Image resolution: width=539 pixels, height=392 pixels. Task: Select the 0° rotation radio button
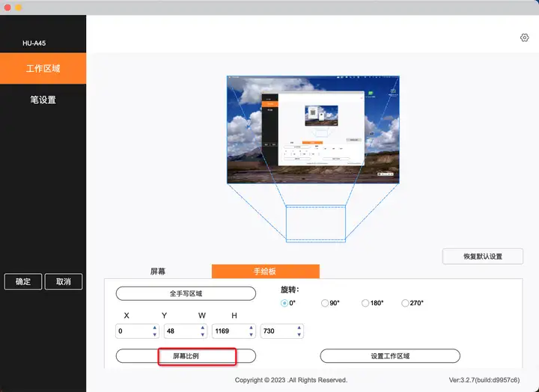[284, 303]
